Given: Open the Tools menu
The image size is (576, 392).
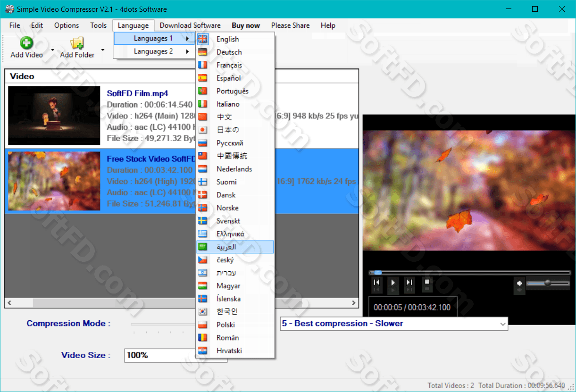Looking at the screenshot, I should [99, 25].
